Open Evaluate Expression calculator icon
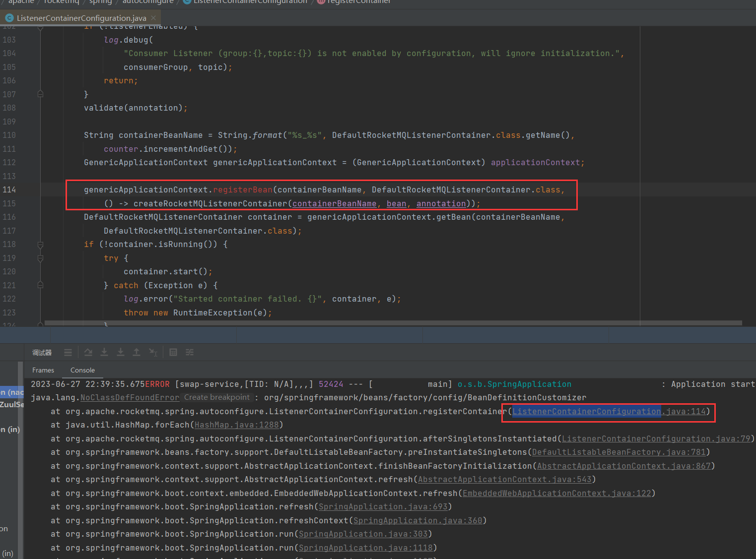Viewport: 756px width, 559px height. point(173,352)
